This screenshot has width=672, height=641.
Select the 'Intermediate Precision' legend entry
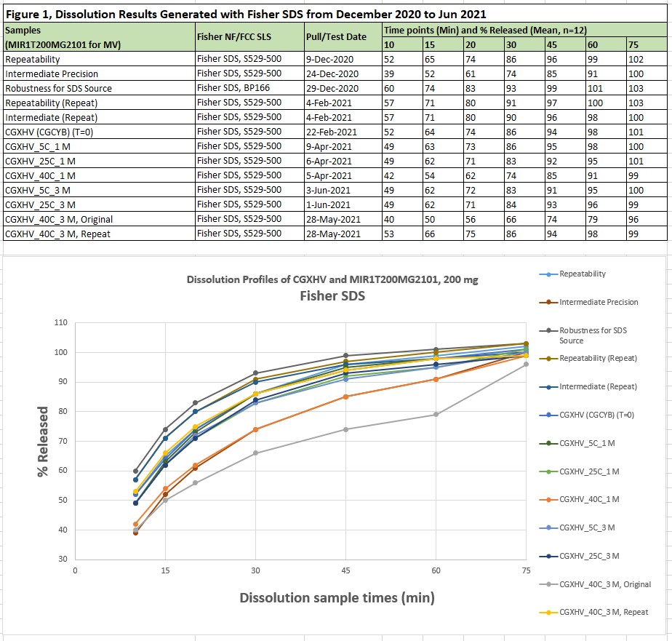pos(588,302)
